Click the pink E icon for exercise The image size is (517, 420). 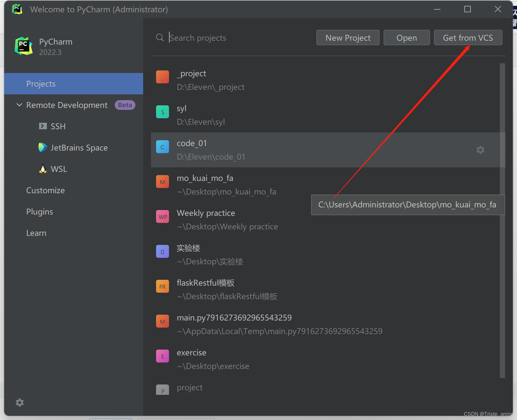[x=163, y=356]
